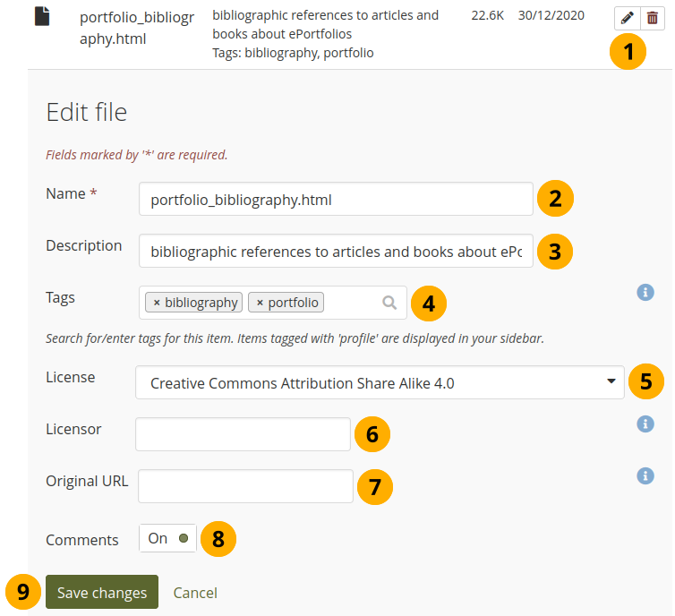The image size is (675, 616).
Task: Remove the 'portfolio' tag via its x
Action: [260, 303]
